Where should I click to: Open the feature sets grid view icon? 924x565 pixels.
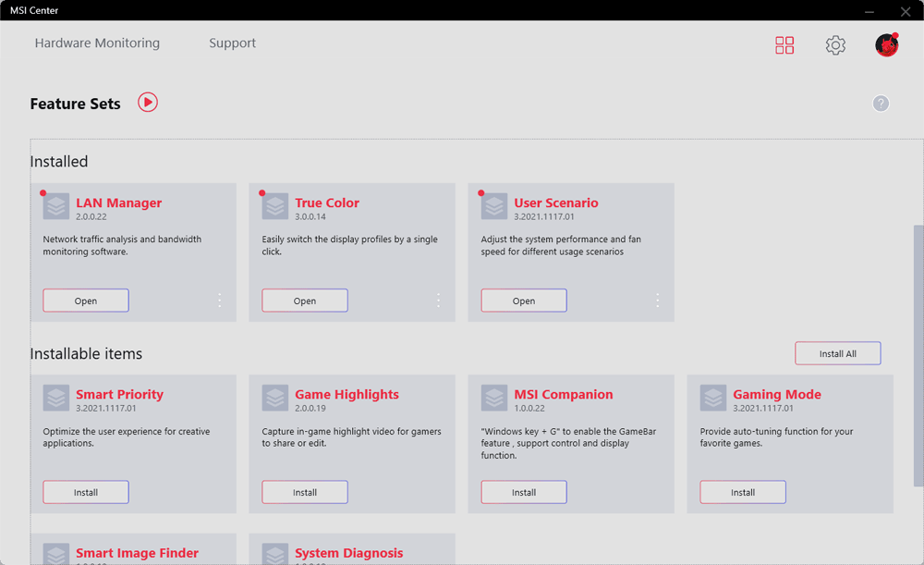[x=784, y=44]
